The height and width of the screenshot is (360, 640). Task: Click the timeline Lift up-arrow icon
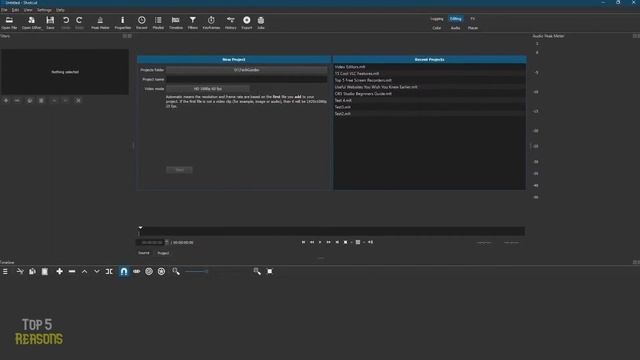click(84, 271)
